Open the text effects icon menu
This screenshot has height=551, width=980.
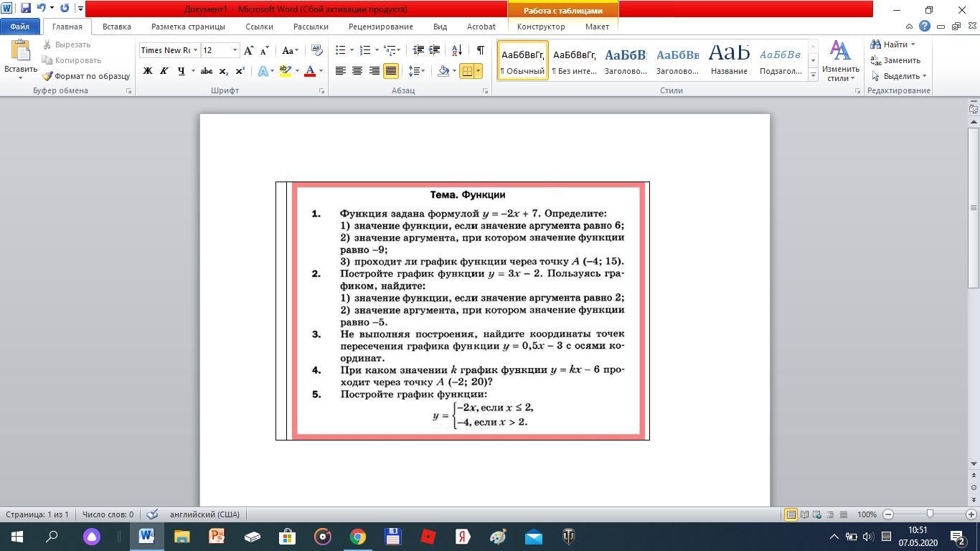tap(265, 71)
